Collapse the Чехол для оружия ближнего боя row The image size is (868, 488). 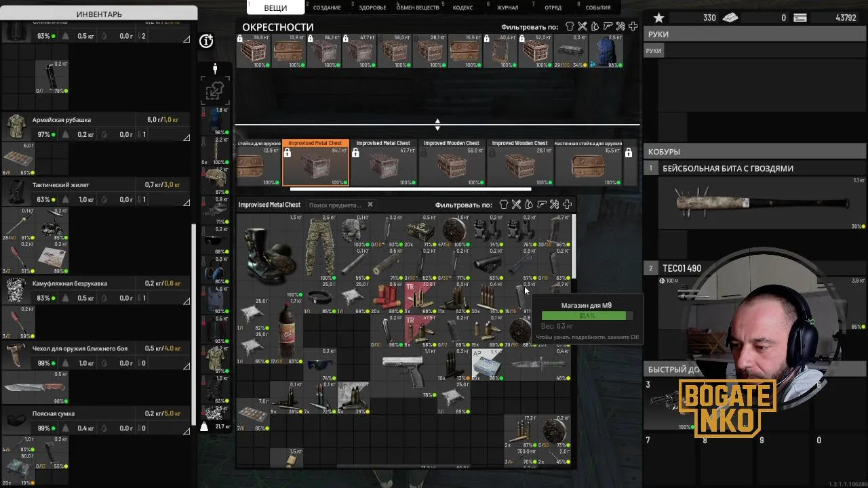click(186, 365)
